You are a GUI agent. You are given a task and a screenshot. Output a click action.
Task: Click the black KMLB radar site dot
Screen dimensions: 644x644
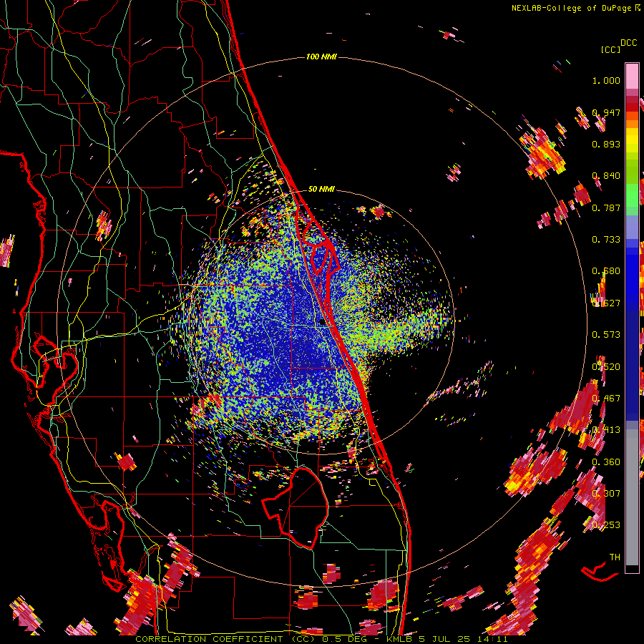click(323, 322)
